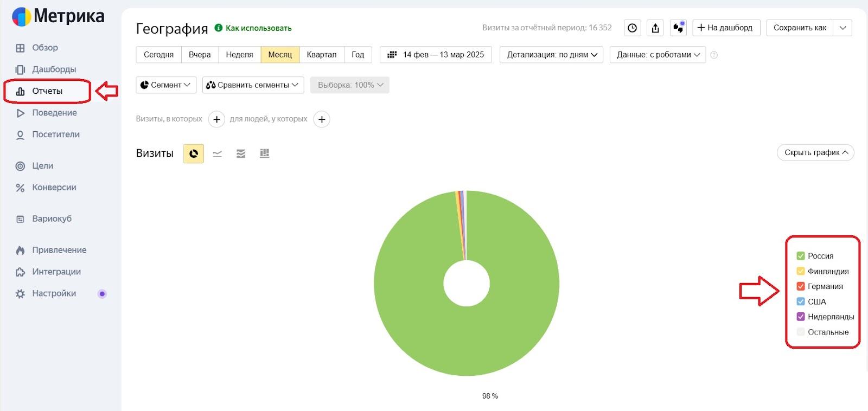Open Отчеты in the sidebar
The width and height of the screenshot is (868, 411).
coord(47,91)
